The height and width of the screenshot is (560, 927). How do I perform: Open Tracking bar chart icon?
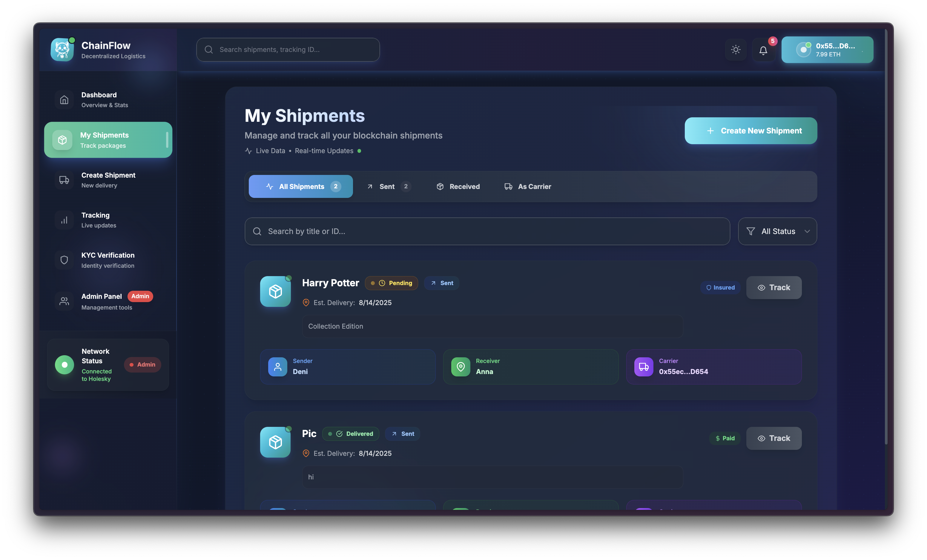click(x=64, y=220)
